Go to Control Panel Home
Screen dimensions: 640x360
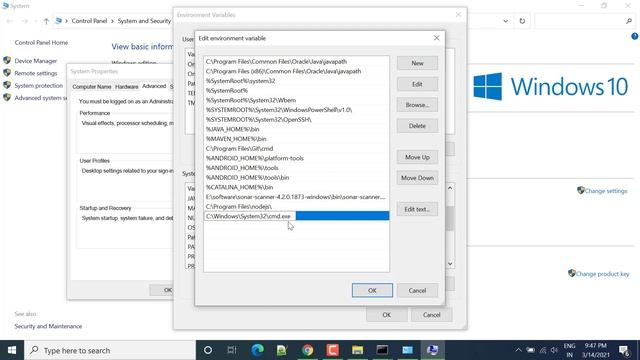pos(41,42)
